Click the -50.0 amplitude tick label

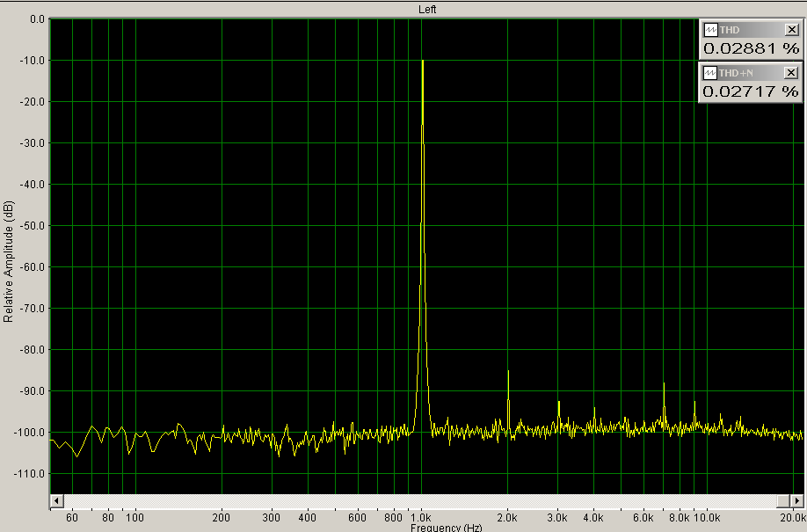(x=33, y=226)
